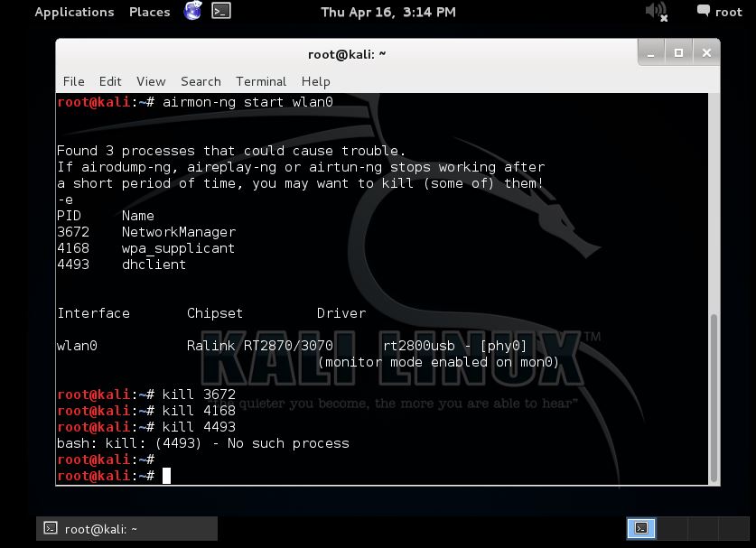Screen dimensions: 756x548
Task: Close the root@kali terminal window
Action: [706, 53]
